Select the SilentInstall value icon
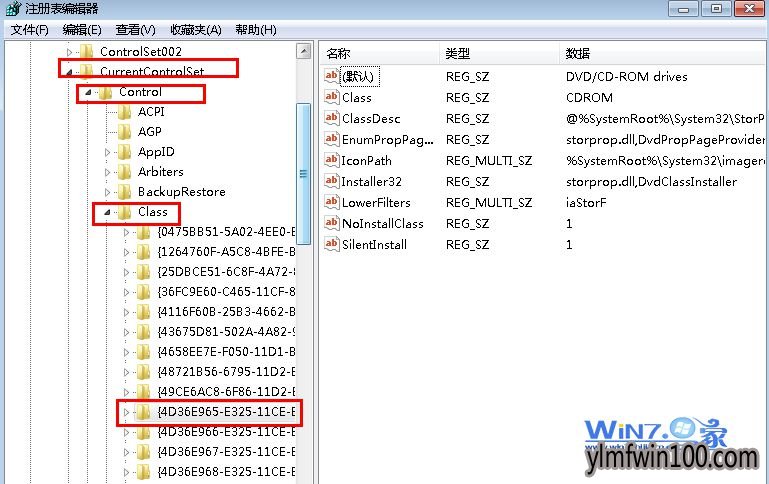769x484 pixels. [x=332, y=244]
